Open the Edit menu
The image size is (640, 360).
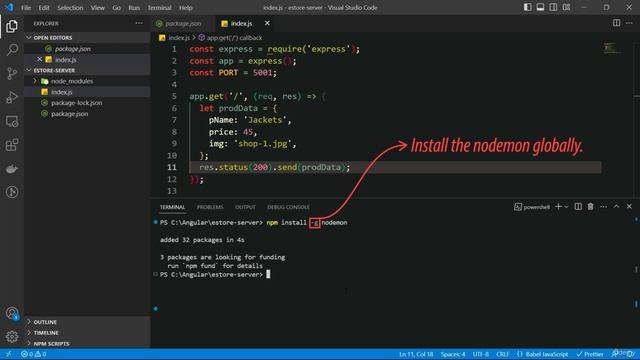[x=44, y=8]
